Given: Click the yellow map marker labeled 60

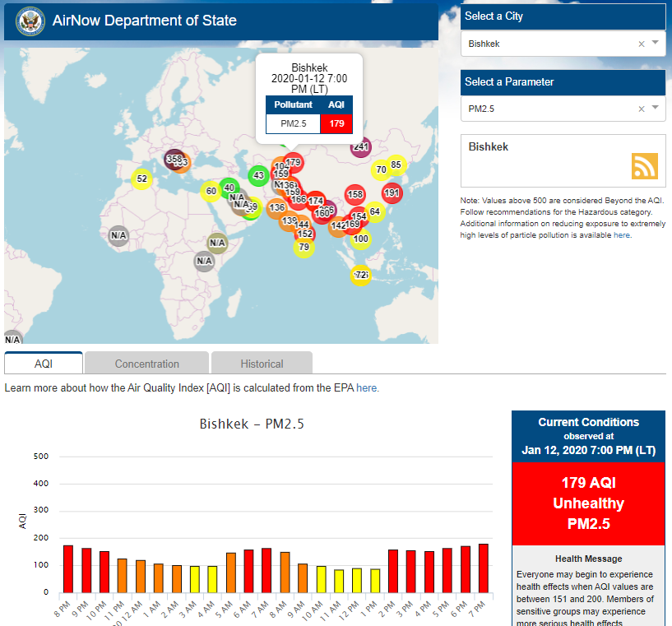Looking at the screenshot, I should 211,192.
